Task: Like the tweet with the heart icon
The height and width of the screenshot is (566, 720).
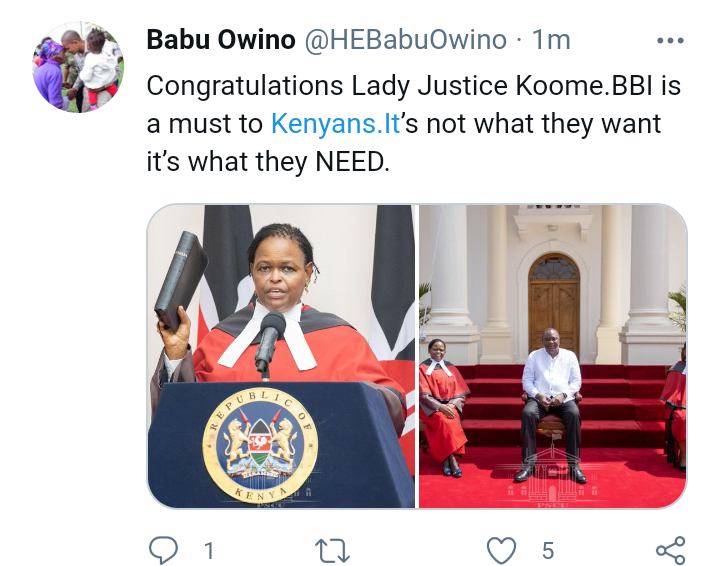Action: 501,550
